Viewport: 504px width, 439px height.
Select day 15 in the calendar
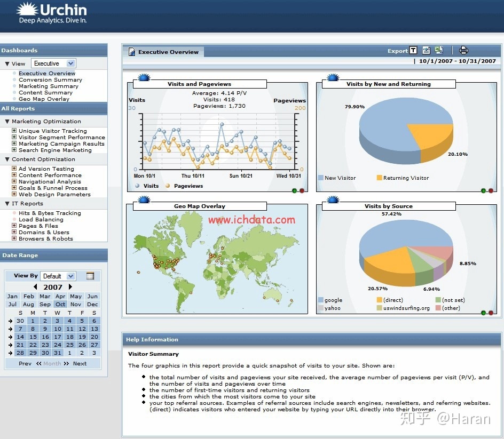pyautogui.click(x=33, y=337)
